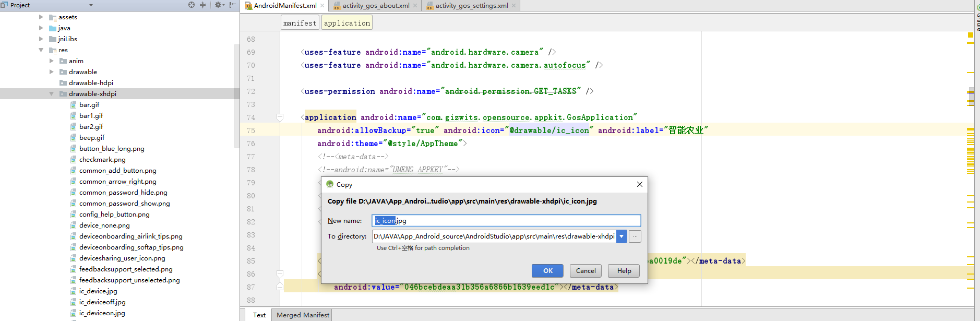Click the application breadcrumb
980x321 pixels.
coord(347,23)
